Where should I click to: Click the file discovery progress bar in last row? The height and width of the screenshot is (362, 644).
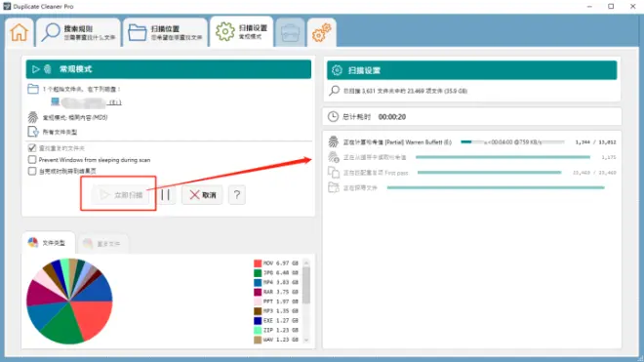point(496,187)
